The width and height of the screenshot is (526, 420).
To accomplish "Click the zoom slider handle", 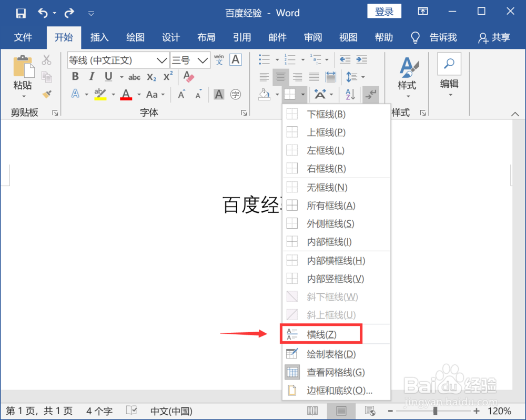I will click(x=435, y=411).
